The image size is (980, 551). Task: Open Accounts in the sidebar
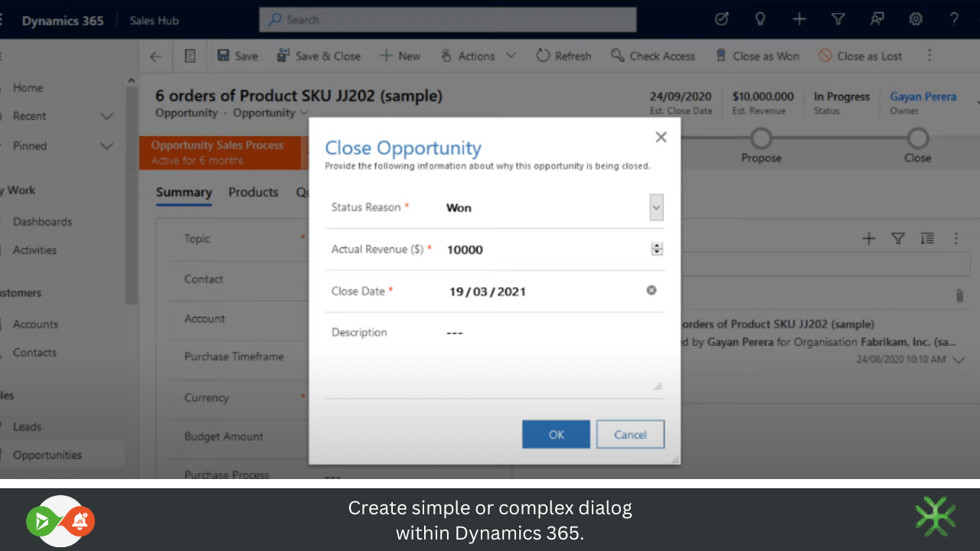(35, 324)
